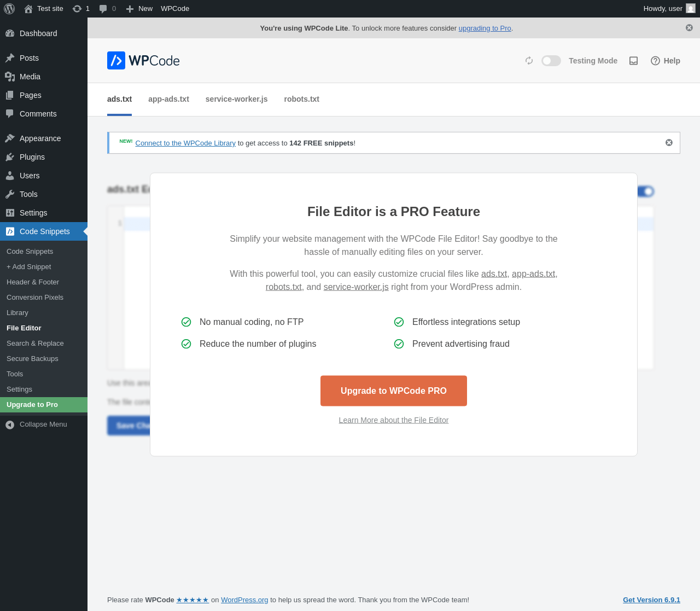The height and width of the screenshot is (611, 700).
Task: Click Howdy, user account menu
Action: tap(669, 9)
